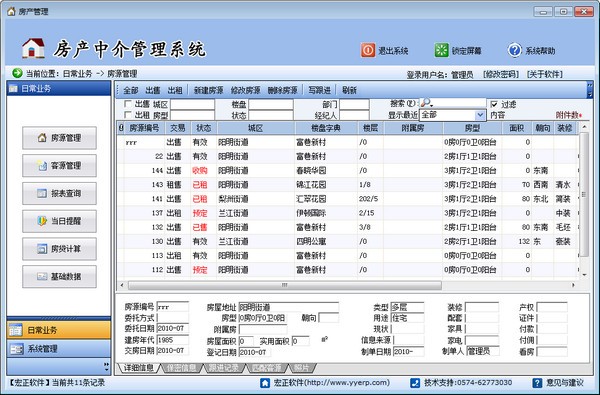Click the green 锁定屏幕 lock screen icon
This screenshot has width=600, height=395.
tap(441, 50)
